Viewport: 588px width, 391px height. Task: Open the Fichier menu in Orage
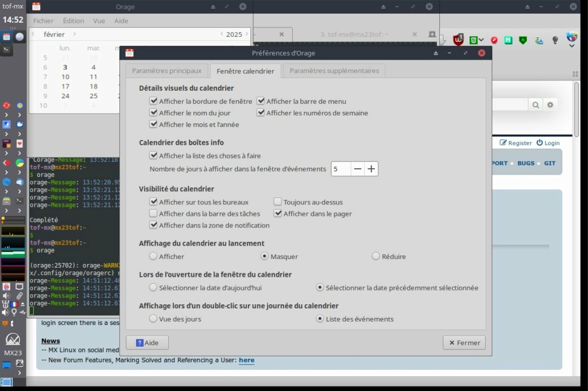(x=43, y=21)
